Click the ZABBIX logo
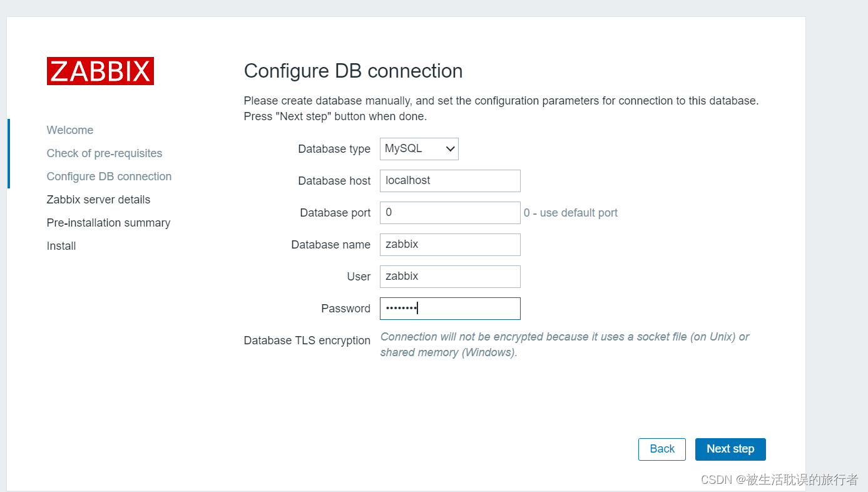Image resolution: width=868 pixels, height=492 pixels. tap(100, 71)
